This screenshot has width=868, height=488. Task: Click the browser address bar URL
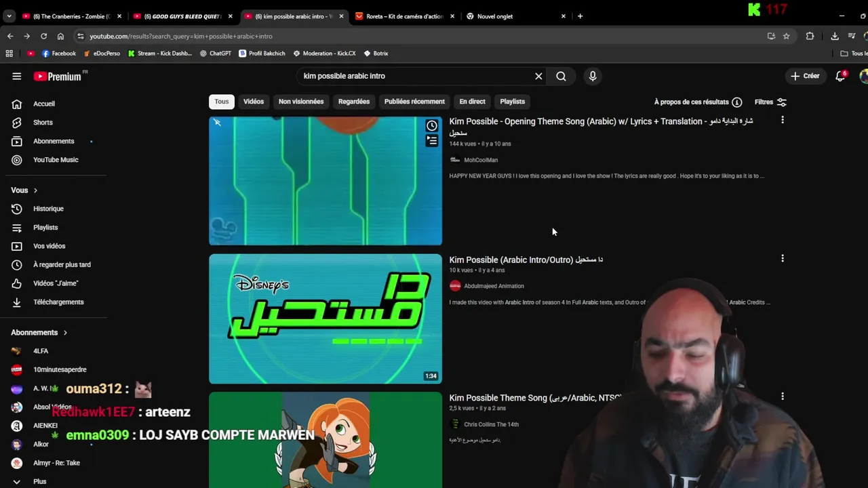tap(181, 36)
